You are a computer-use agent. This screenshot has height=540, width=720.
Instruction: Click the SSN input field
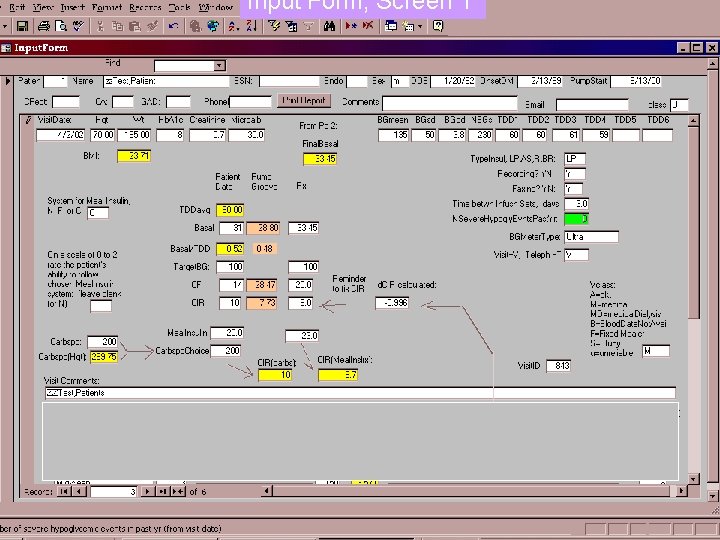[x=289, y=81]
